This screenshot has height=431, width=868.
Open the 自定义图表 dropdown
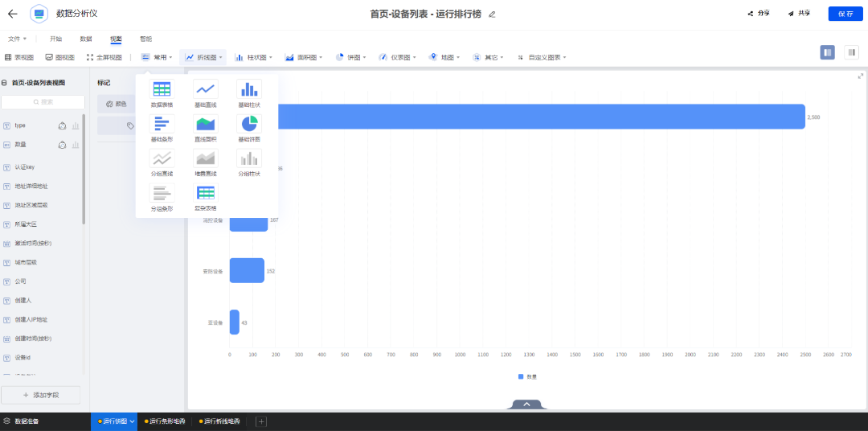pos(541,57)
